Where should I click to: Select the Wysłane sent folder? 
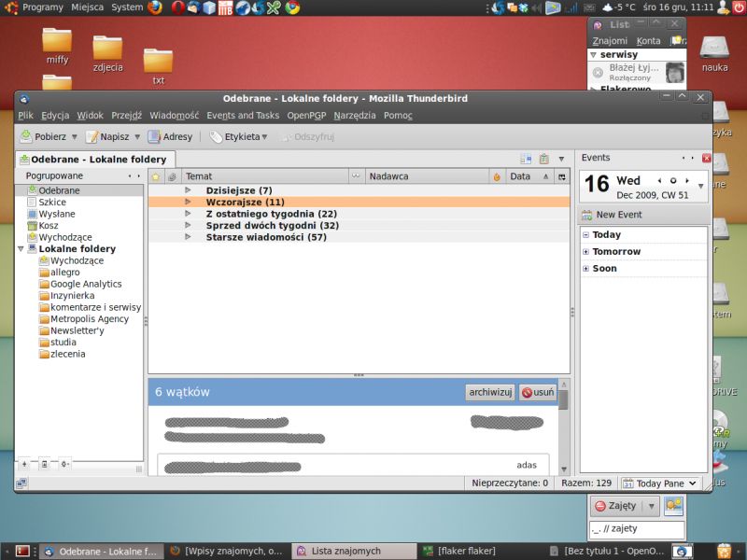pyautogui.click(x=51, y=214)
